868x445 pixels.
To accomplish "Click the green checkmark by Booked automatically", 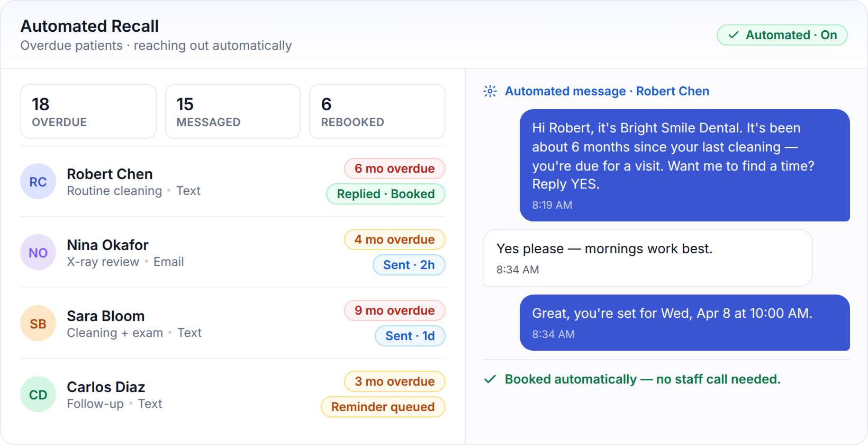I will (490, 379).
